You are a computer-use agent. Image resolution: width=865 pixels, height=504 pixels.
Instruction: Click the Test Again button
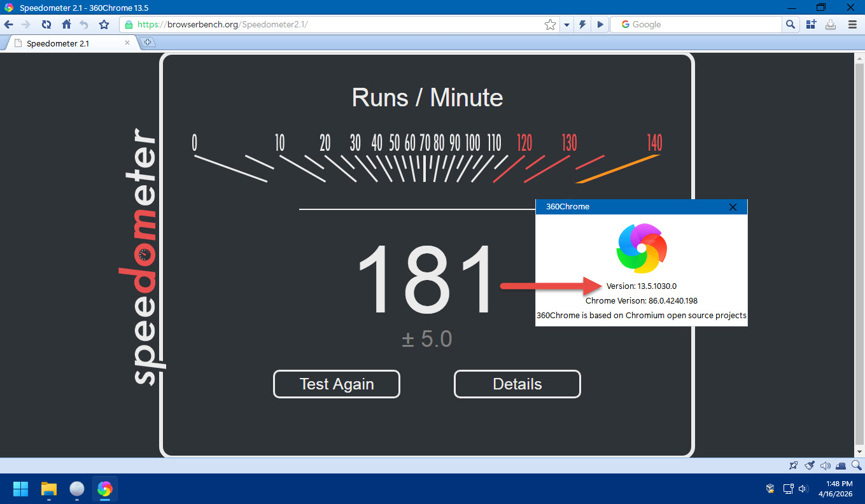coord(337,384)
